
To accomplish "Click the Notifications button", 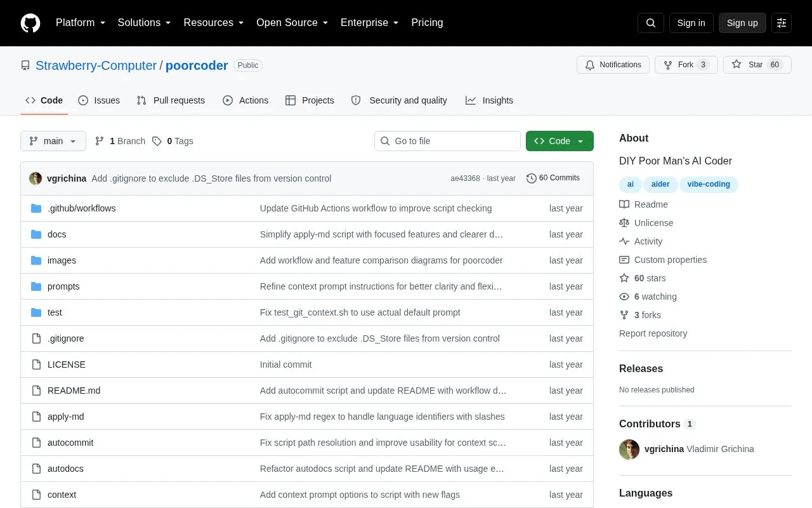I will point(613,65).
